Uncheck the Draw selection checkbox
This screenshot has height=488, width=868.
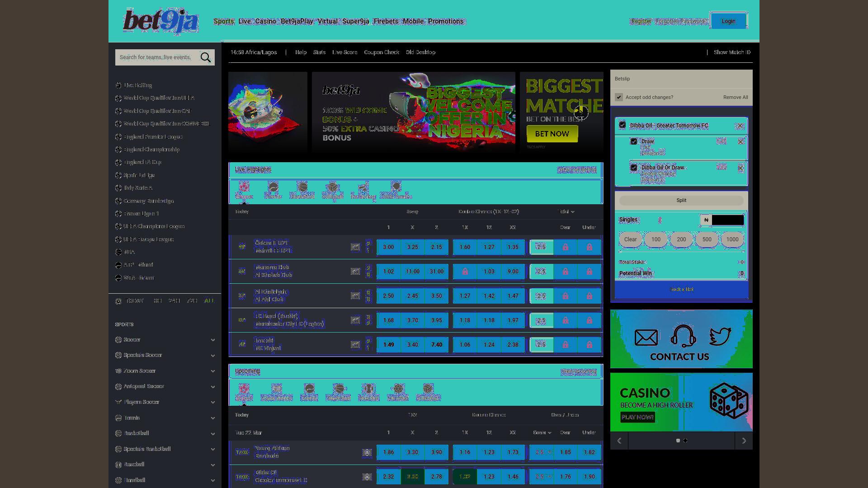coord(634,141)
